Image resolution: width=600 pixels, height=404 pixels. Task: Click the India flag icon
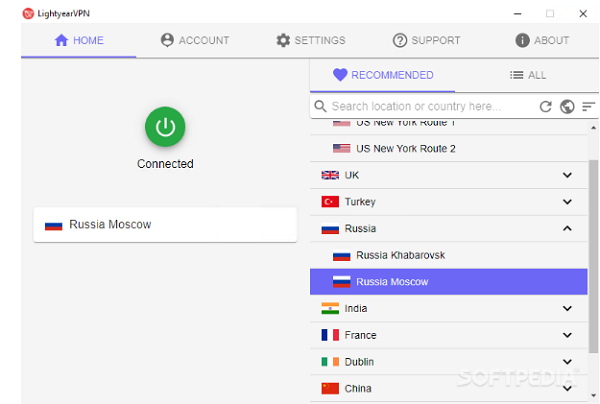click(330, 308)
